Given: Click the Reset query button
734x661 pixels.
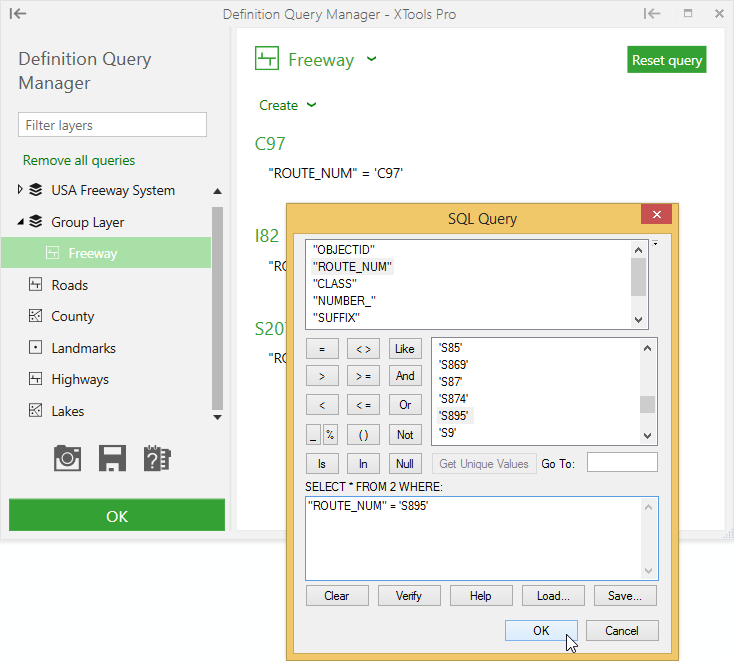Looking at the screenshot, I should coord(667,59).
